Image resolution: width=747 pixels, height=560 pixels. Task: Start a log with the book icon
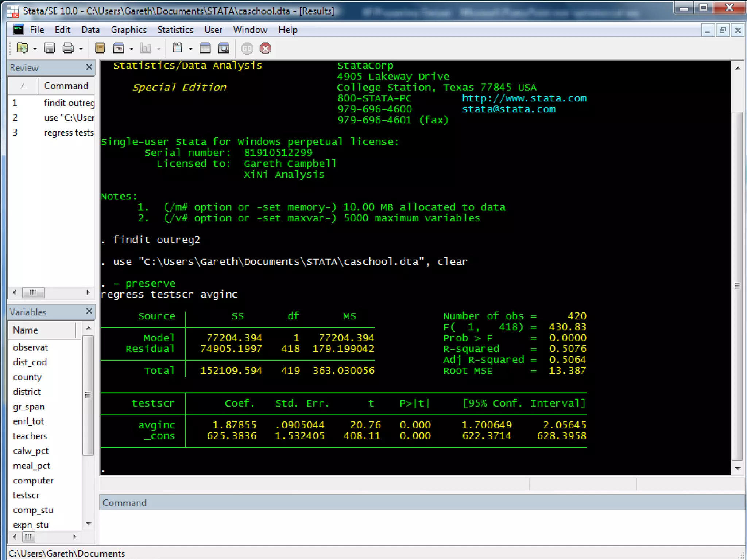[100, 48]
